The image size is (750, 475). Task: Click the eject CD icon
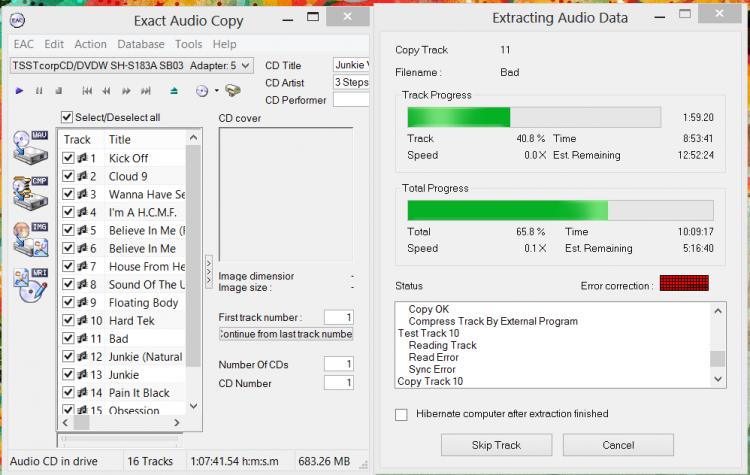click(174, 91)
